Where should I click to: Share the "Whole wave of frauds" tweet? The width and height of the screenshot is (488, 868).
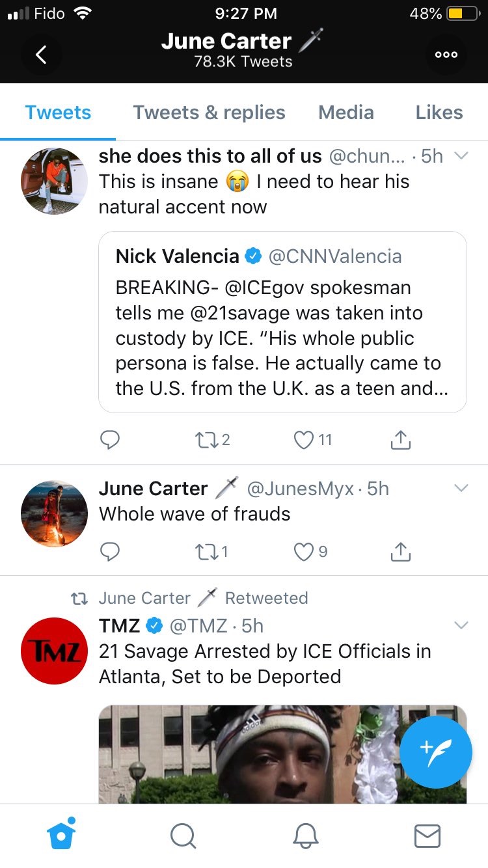[401, 552]
